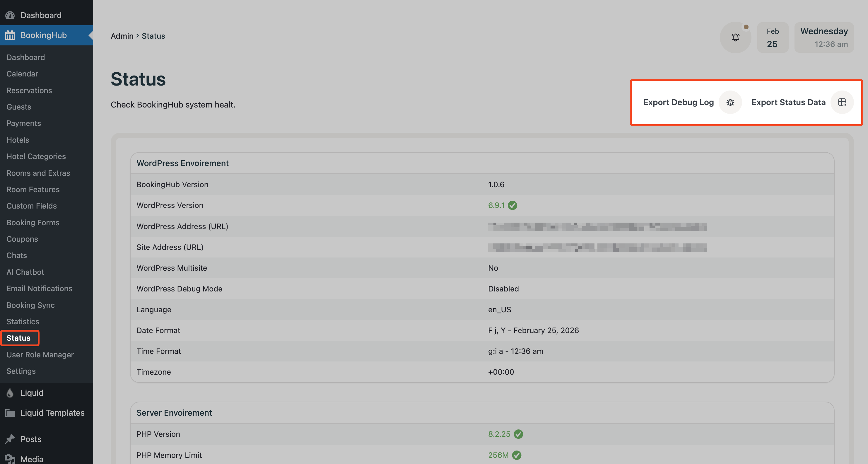
Task: Click the Dashboard gauge icon at top
Action: click(x=10, y=15)
